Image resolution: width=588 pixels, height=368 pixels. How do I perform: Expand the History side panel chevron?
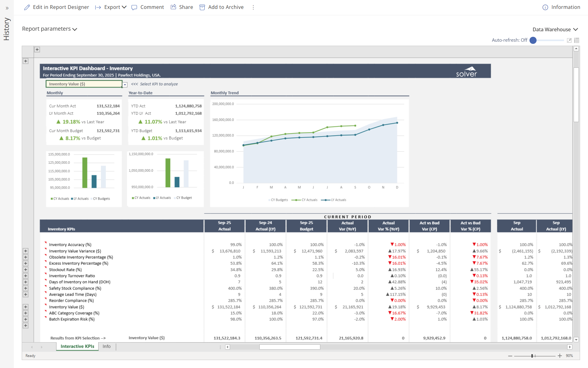7,8
